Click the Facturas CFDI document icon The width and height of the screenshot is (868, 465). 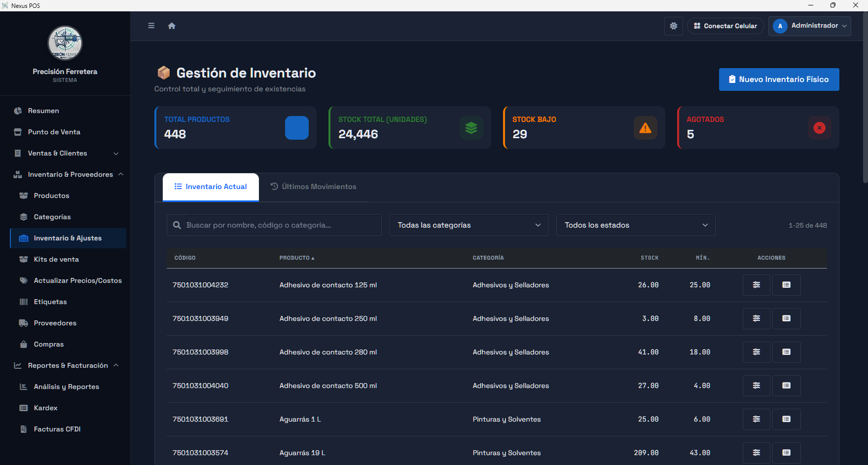(23, 429)
